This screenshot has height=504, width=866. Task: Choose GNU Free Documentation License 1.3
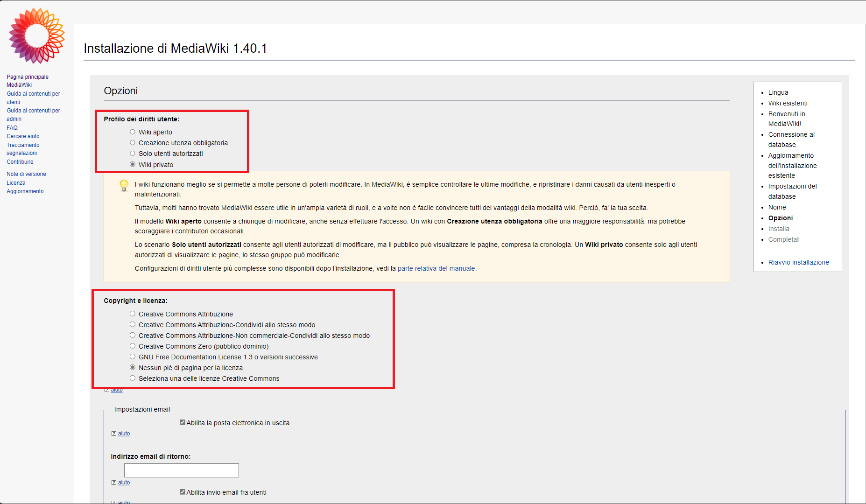tap(133, 357)
